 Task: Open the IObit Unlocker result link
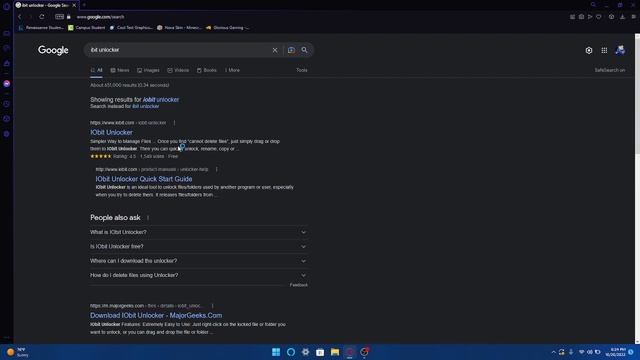tap(111, 132)
